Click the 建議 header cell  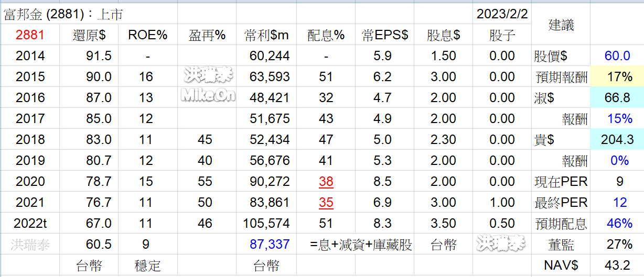coord(561,25)
